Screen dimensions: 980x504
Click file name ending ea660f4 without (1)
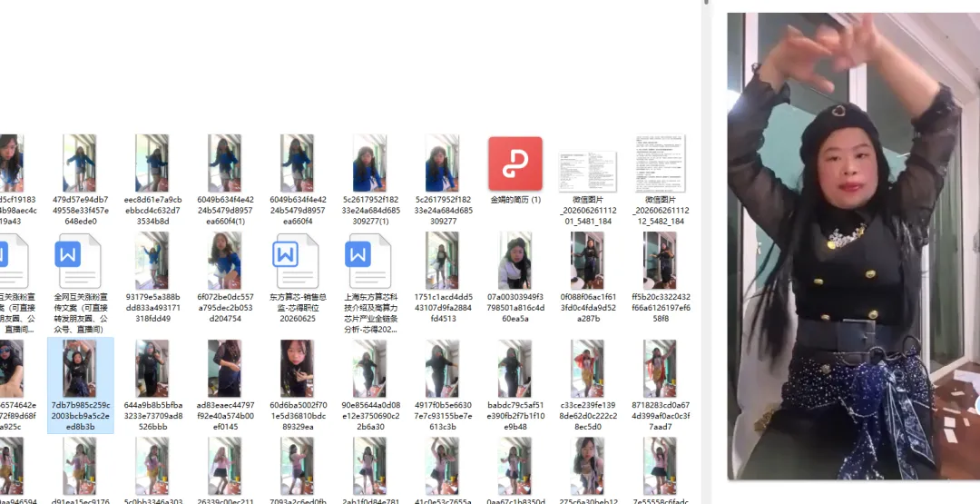coord(297,211)
